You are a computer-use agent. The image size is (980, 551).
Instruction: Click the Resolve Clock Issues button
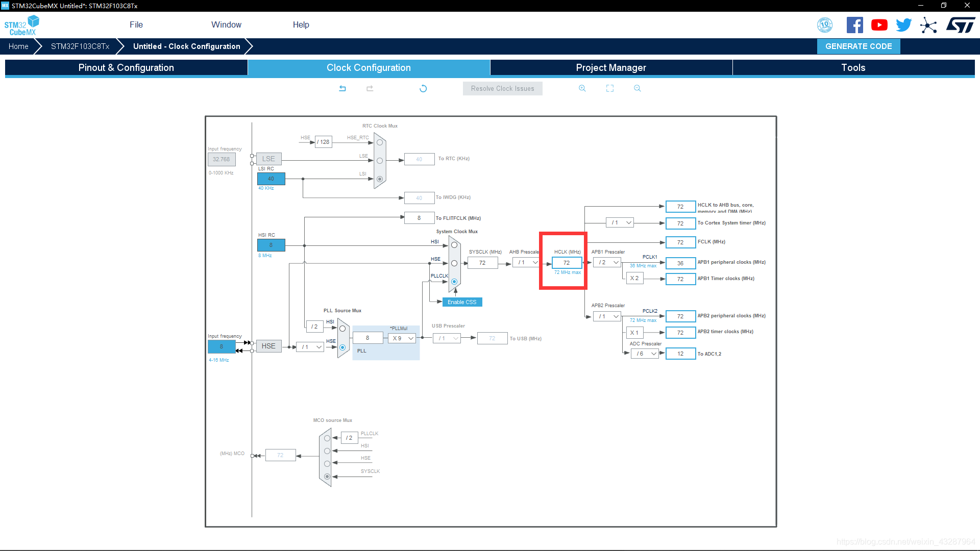click(x=502, y=88)
